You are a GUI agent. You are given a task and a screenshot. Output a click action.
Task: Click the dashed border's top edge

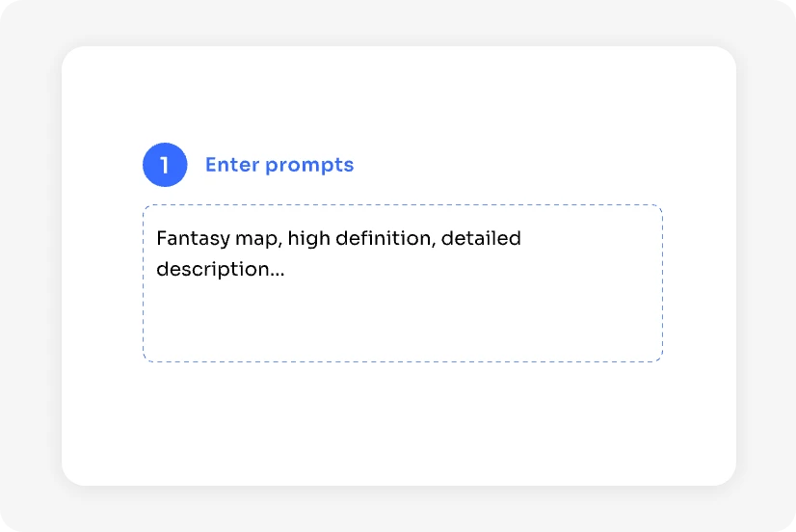(x=402, y=205)
